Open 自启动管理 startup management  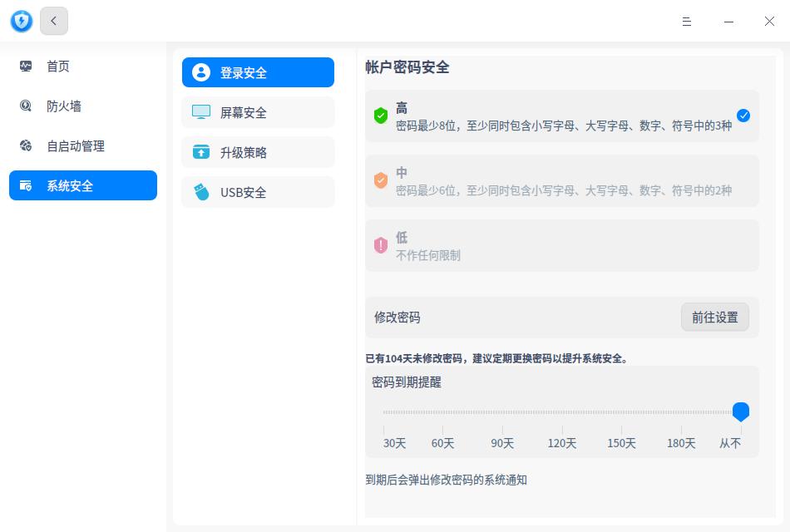tap(77, 146)
